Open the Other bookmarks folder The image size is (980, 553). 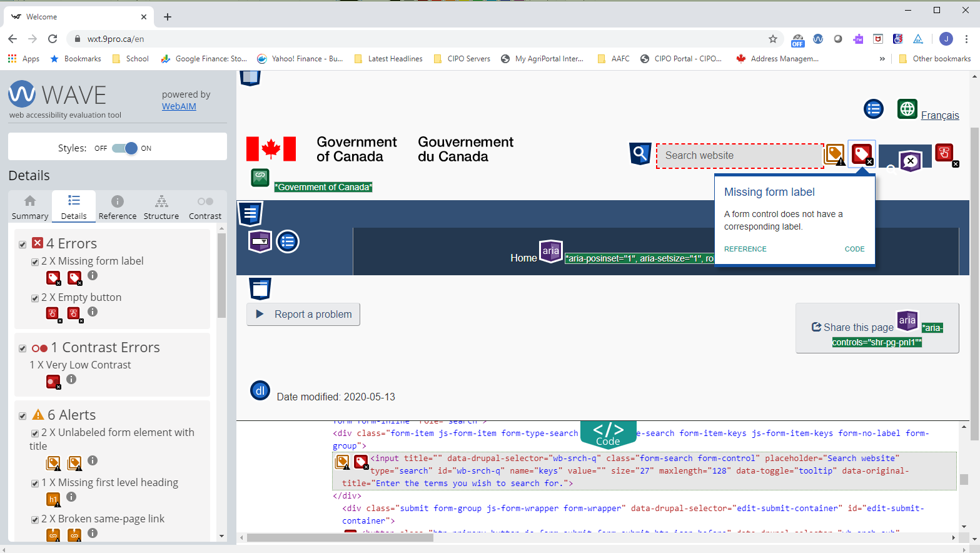coord(934,59)
